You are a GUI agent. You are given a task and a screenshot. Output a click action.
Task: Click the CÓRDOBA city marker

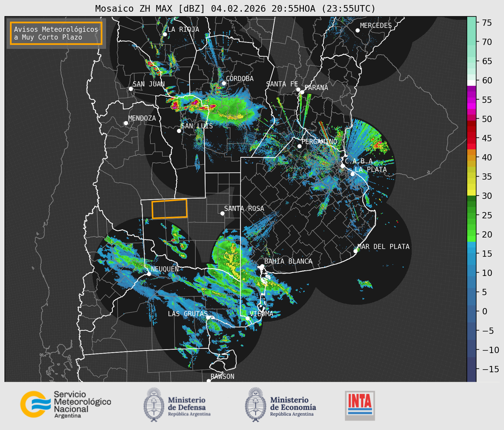(224, 83)
